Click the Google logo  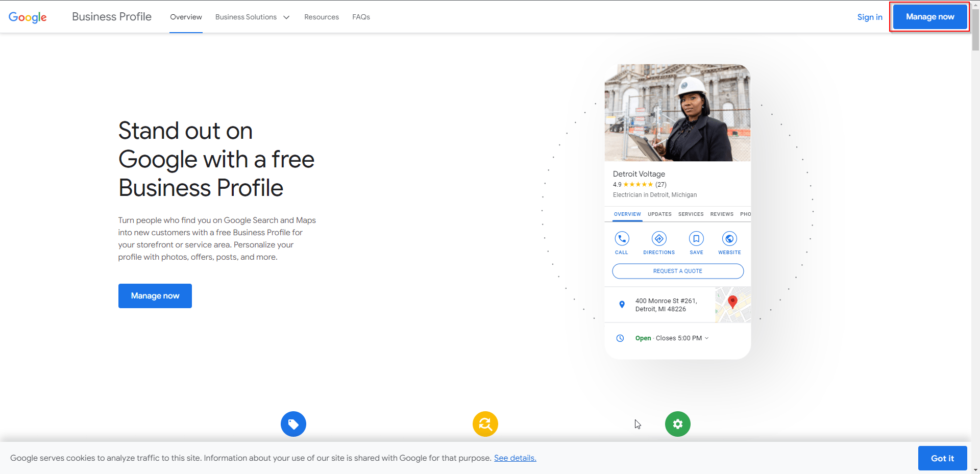click(x=28, y=17)
